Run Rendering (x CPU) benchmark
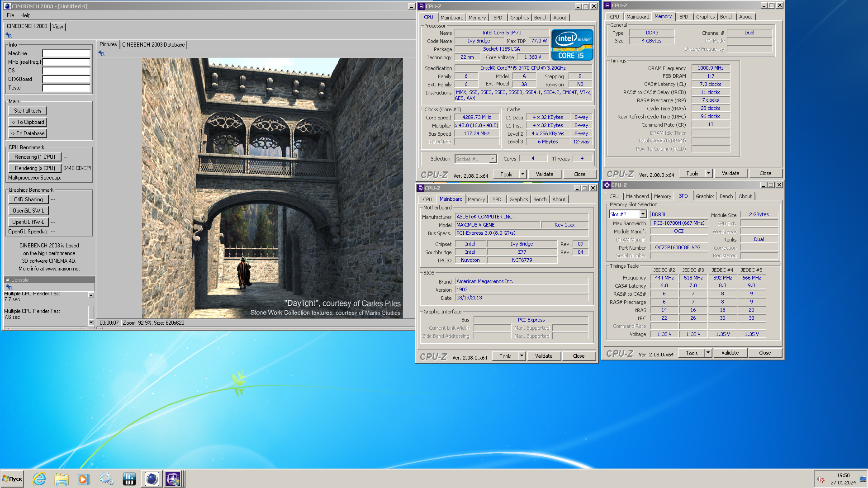Viewport: 868px width, 488px height. coord(35,168)
